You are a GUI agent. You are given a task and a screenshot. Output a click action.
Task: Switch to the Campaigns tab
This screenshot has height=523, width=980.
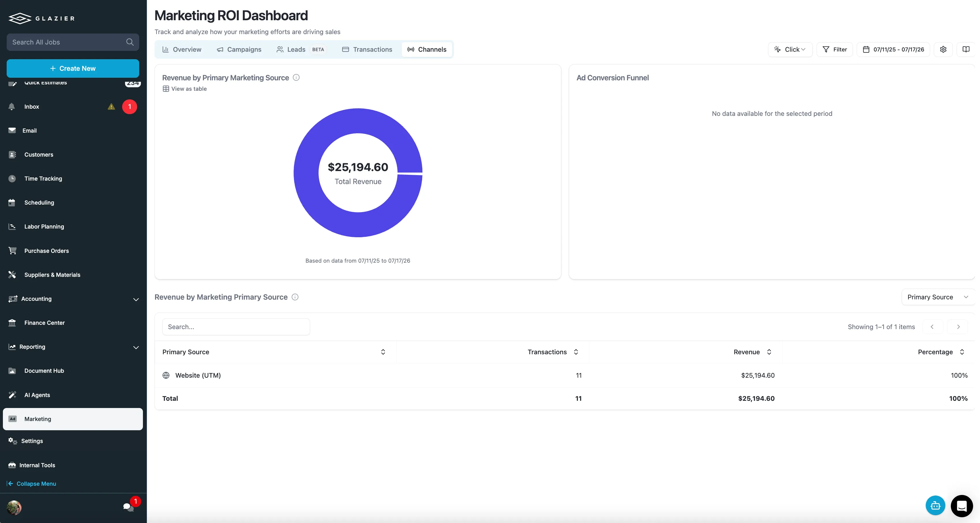point(239,49)
